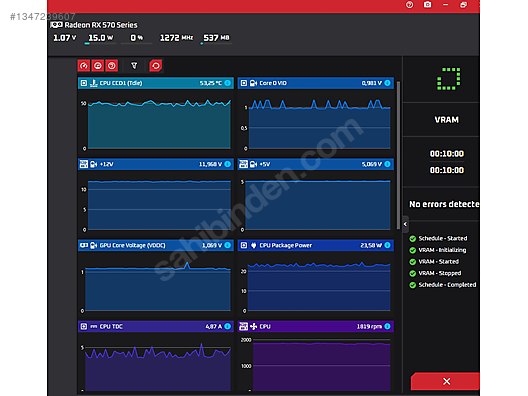
Task: Click the Radeon RX 570 Series title
Action: click(x=101, y=25)
